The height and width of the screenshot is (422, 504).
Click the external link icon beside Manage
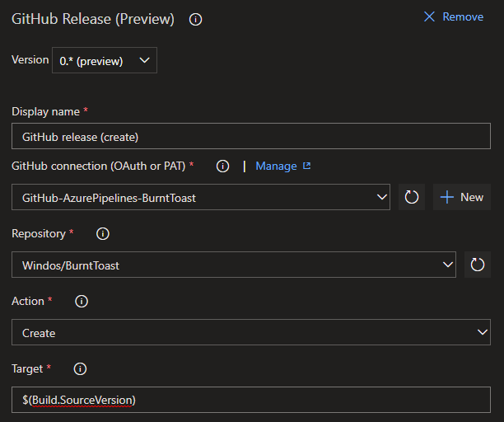307,166
